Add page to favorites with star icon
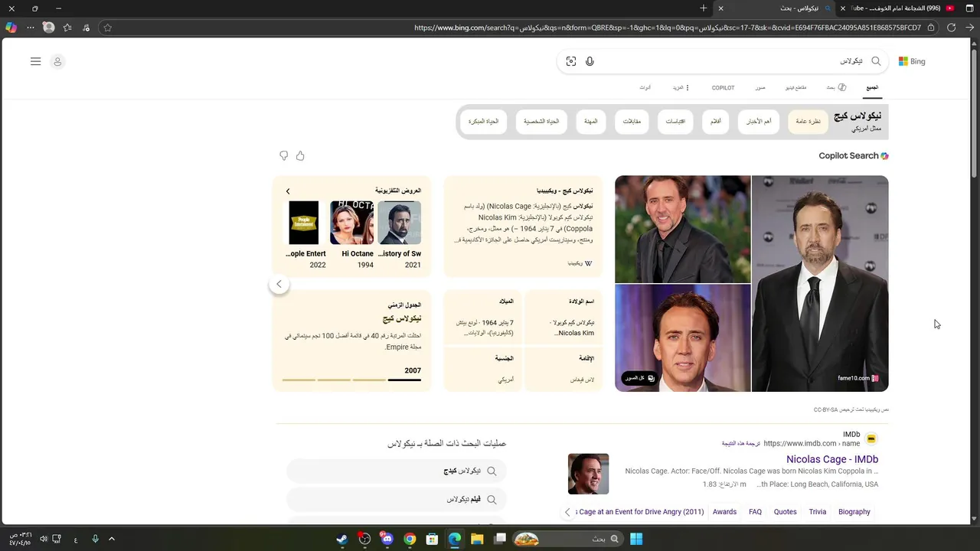Screen dimensions: 980x551 coord(108,28)
